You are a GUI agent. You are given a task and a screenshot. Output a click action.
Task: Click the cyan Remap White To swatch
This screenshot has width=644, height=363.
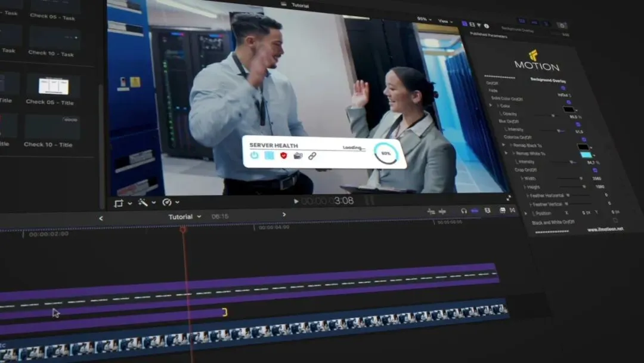[x=586, y=155]
